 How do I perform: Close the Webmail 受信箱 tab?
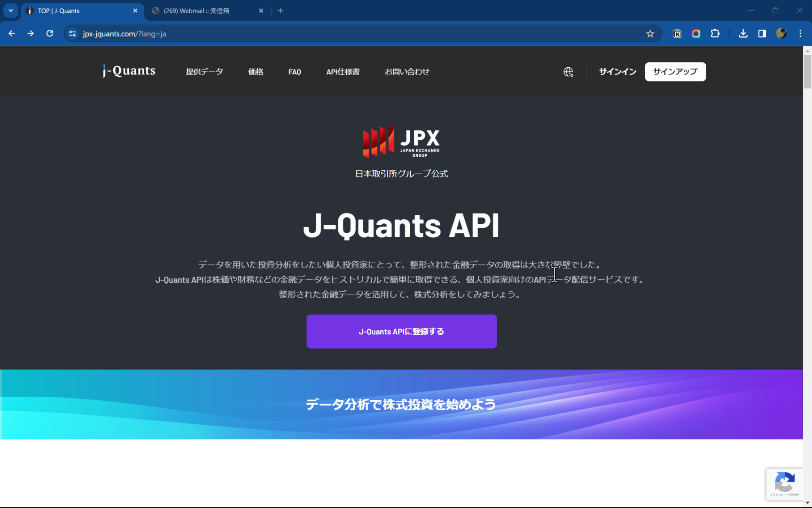click(261, 10)
